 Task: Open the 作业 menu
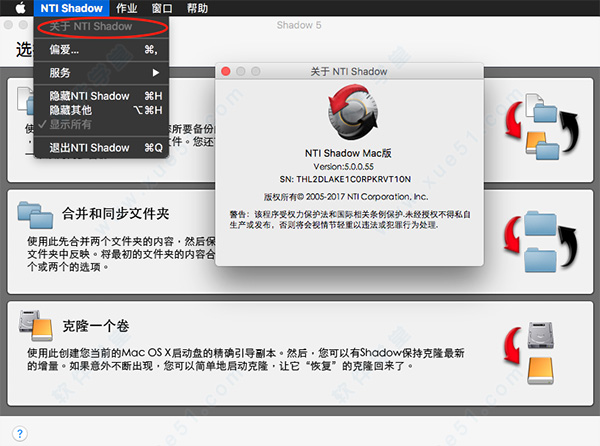pyautogui.click(x=127, y=8)
